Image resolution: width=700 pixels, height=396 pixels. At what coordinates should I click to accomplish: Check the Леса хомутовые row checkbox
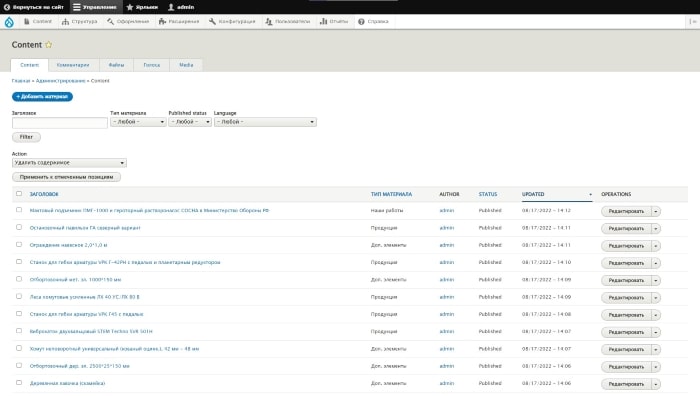19,296
